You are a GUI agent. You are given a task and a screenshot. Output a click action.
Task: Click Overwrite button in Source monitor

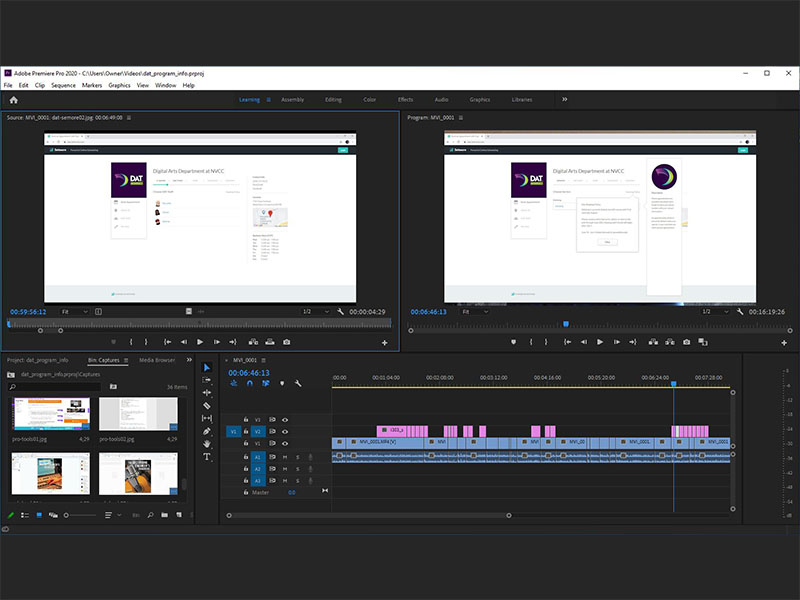[270, 342]
